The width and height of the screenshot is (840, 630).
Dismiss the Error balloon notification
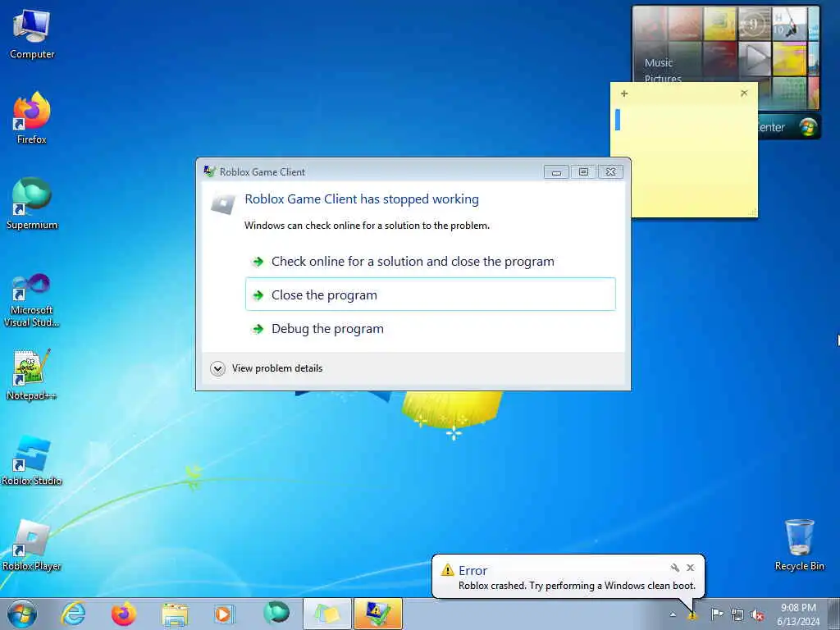coord(691,568)
